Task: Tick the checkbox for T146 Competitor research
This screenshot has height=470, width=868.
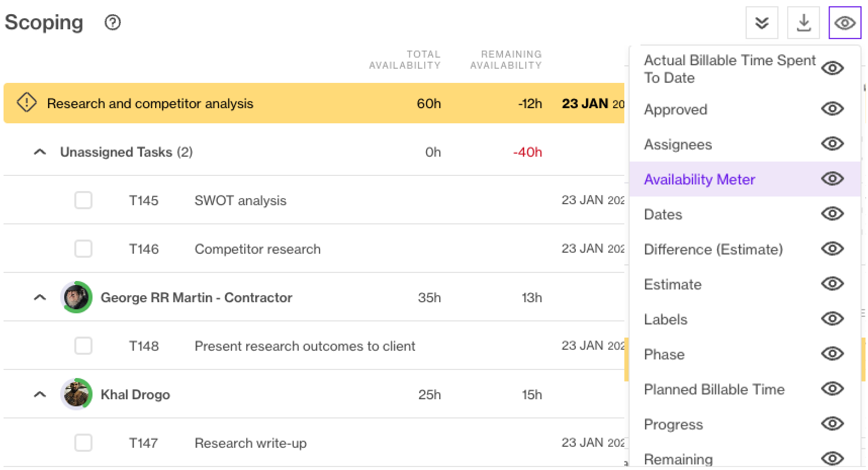Action: tap(83, 249)
